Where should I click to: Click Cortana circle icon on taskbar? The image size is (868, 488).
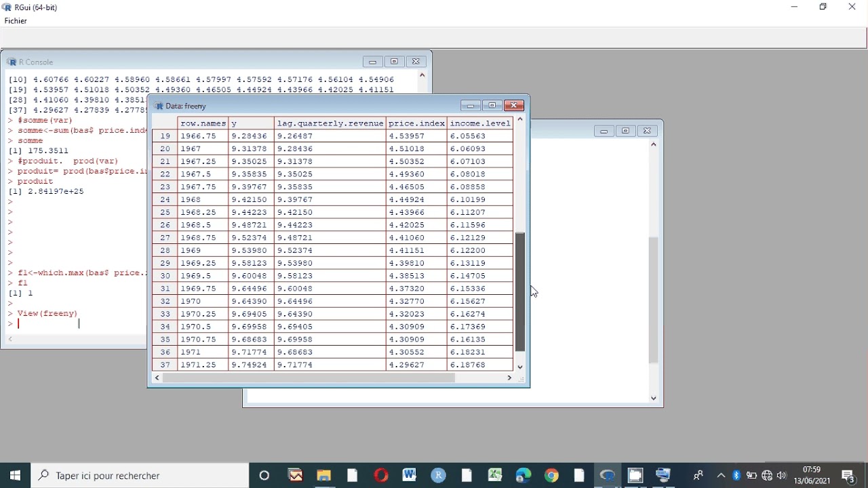[x=265, y=476]
